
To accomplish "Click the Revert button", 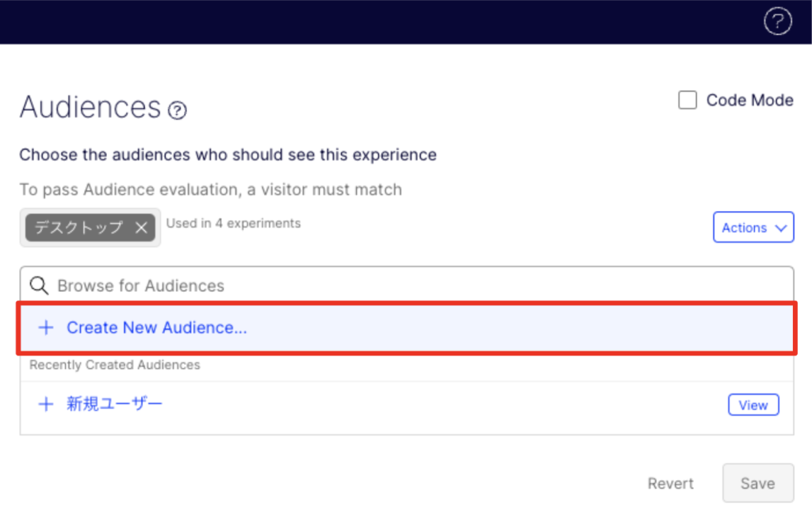I will click(670, 483).
